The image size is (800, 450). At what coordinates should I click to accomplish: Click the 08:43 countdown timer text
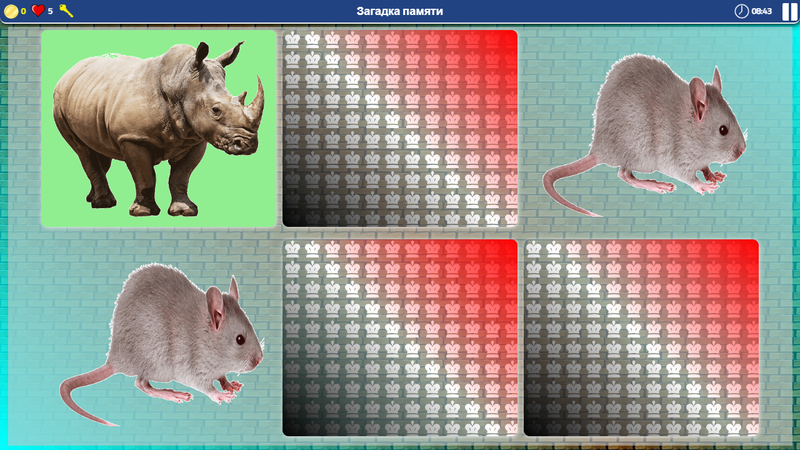[761, 11]
